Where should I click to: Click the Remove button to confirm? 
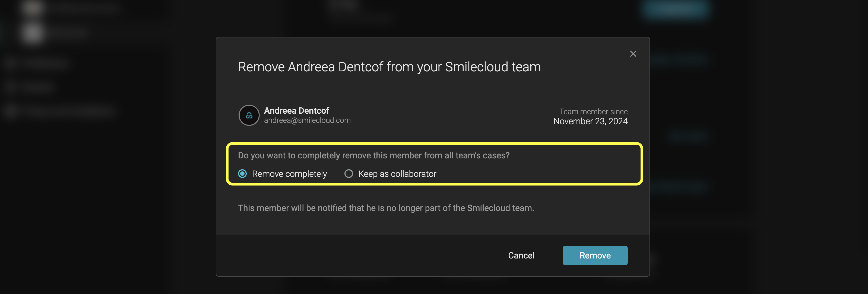click(595, 255)
